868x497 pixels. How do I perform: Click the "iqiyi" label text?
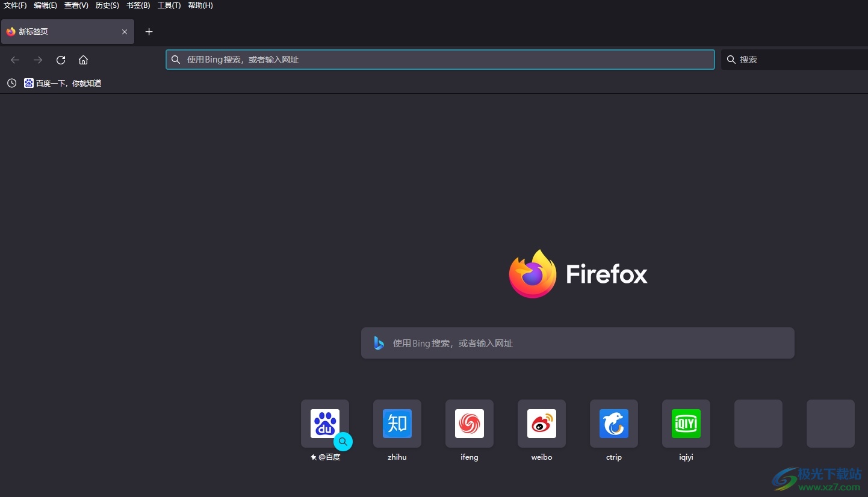[x=686, y=457]
